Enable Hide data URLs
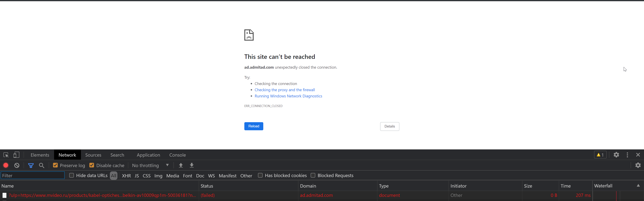The width and height of the screenshot is (644, 201). coord(71,175)
